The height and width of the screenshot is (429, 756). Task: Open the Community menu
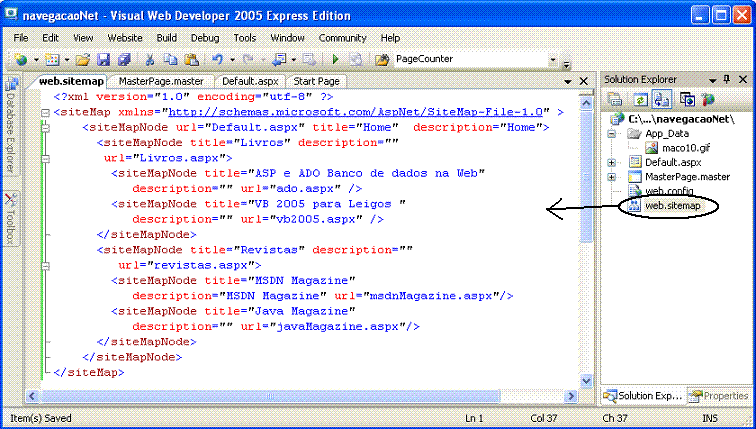point(342,38)
